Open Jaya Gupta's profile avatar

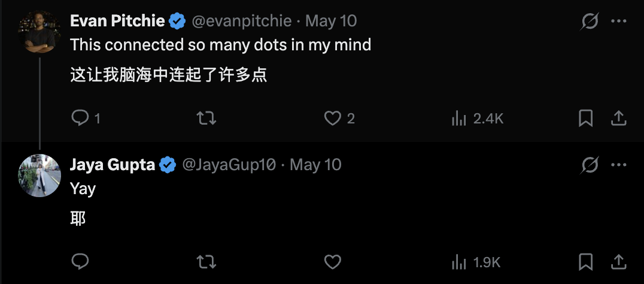(x=40, y=176)
